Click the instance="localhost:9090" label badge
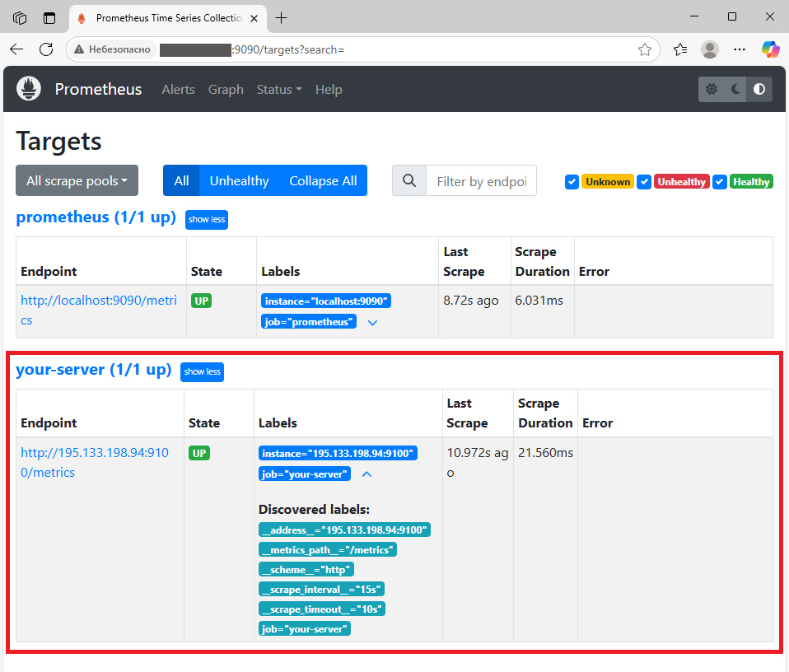Viewport: 789px width, 672px height. 326,301
